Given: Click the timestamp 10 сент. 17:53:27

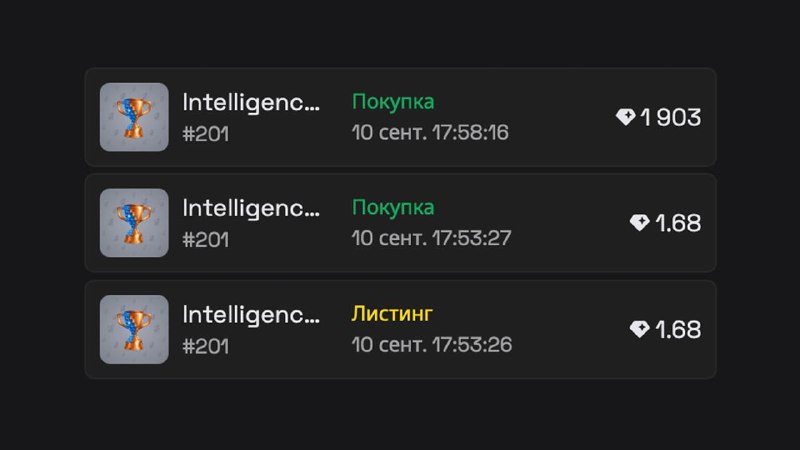Looking at the screenshot, I should (431, 238).
